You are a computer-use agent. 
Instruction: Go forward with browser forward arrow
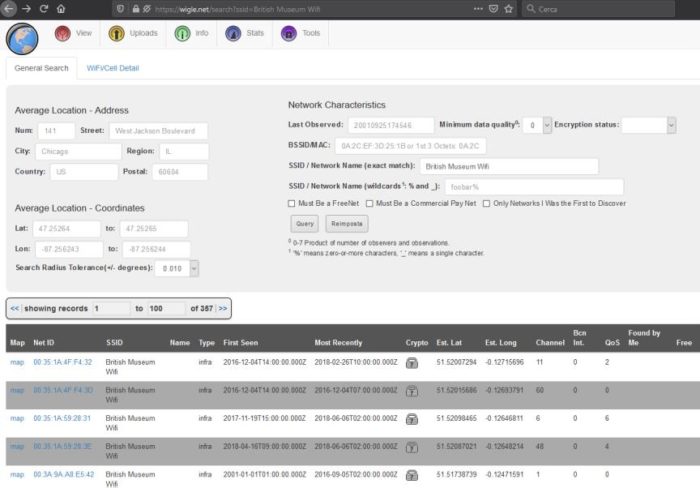click(26, 8)
